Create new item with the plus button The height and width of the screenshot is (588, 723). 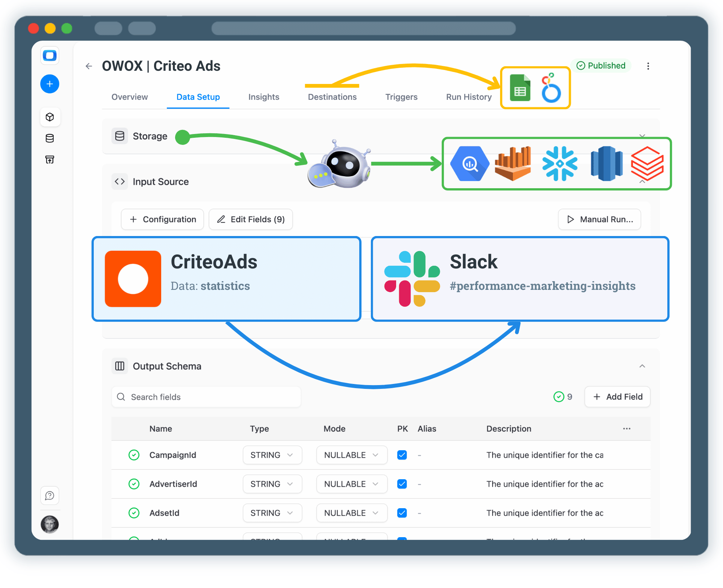50,84
